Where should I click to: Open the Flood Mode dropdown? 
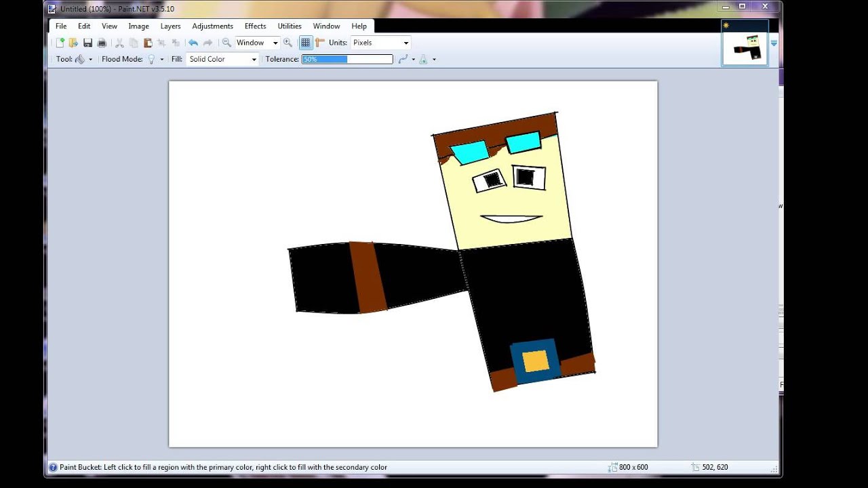point(155,60)
